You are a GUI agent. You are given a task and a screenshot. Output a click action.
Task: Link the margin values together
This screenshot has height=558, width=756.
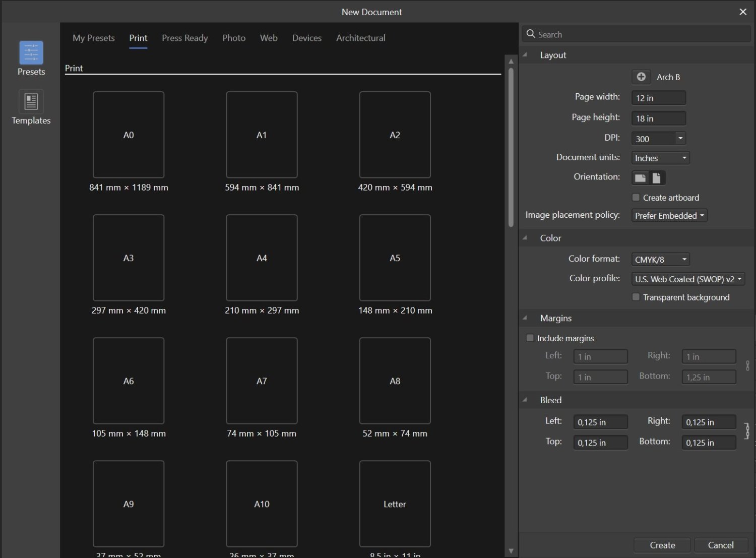point(748,366)
